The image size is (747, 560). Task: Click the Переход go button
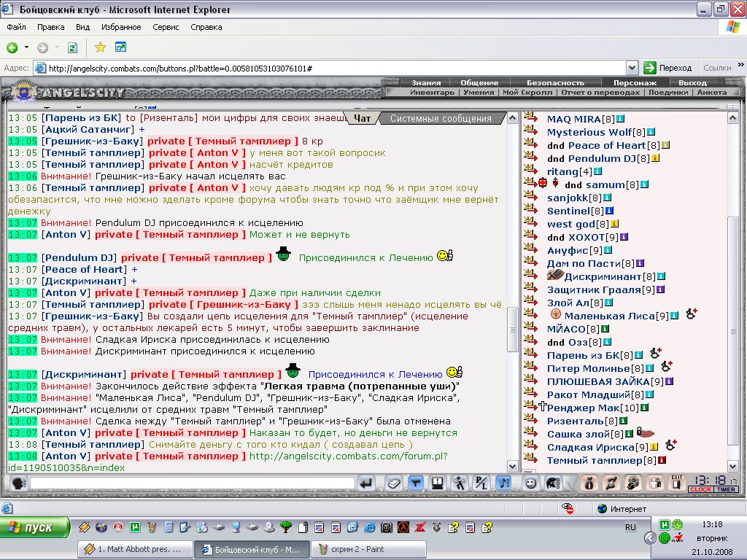[x=667, y=68]
